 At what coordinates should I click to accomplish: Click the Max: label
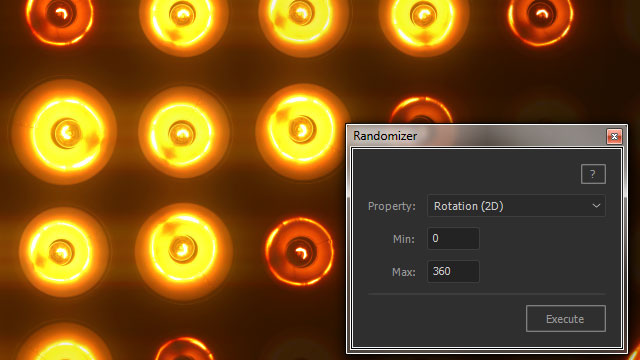[x=404, y=272]
